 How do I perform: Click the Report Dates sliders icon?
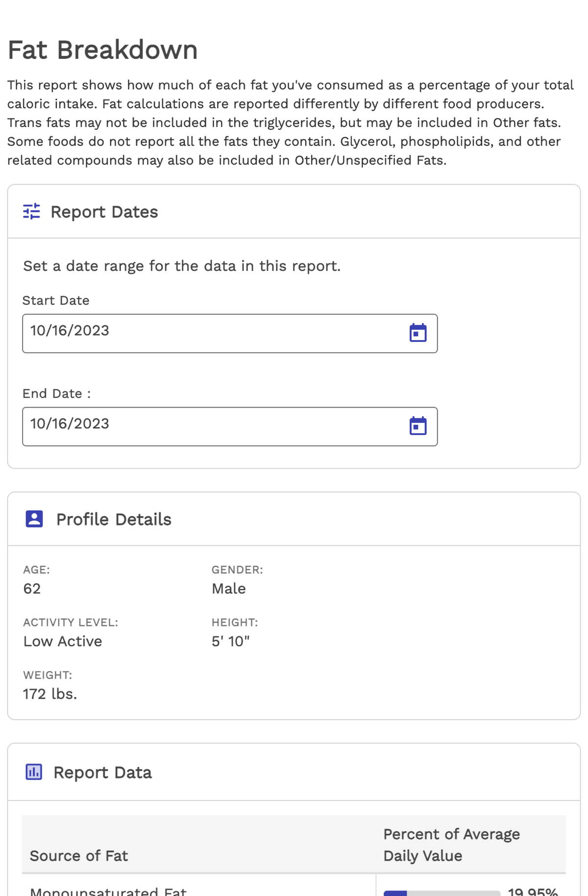click(x=32, y=212)
